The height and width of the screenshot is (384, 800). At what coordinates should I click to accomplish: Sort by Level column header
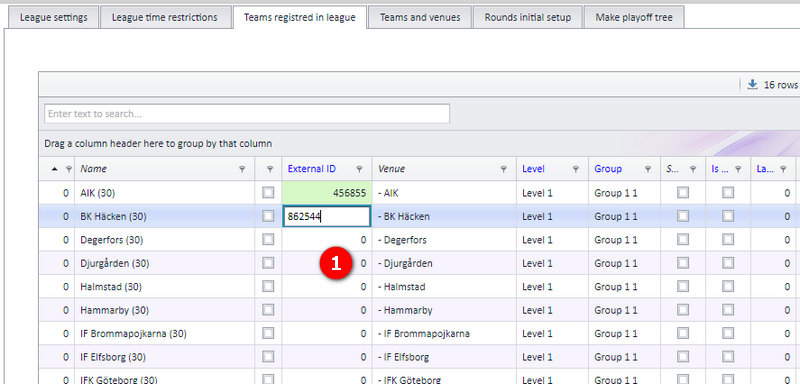pos(533,169)
